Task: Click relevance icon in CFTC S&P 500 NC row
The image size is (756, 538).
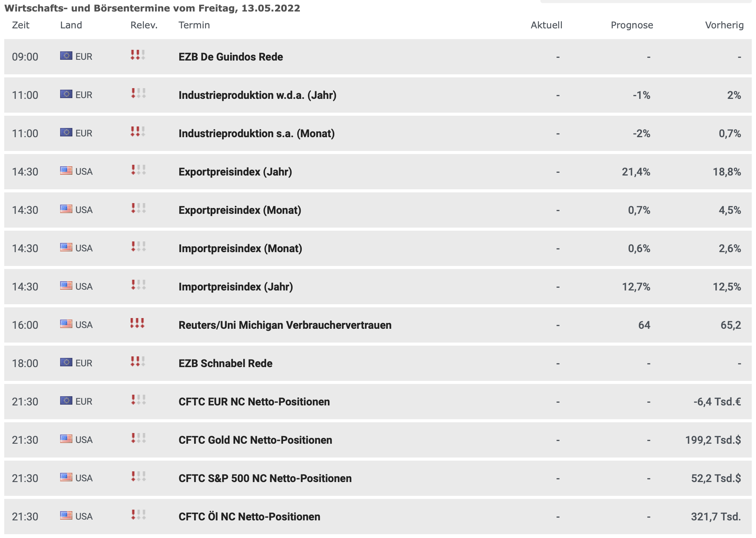Action: click(x=138, y=477)
